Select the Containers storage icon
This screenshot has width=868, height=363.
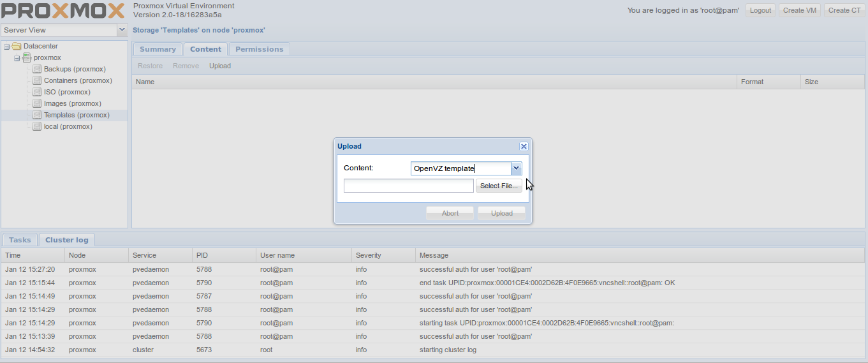(37, 80)
